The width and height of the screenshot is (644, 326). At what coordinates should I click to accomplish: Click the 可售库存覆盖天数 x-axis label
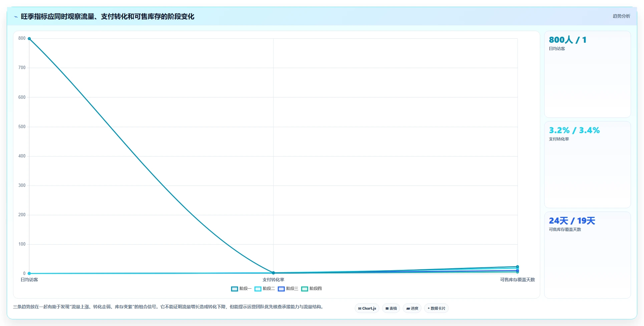coord(518,280)
